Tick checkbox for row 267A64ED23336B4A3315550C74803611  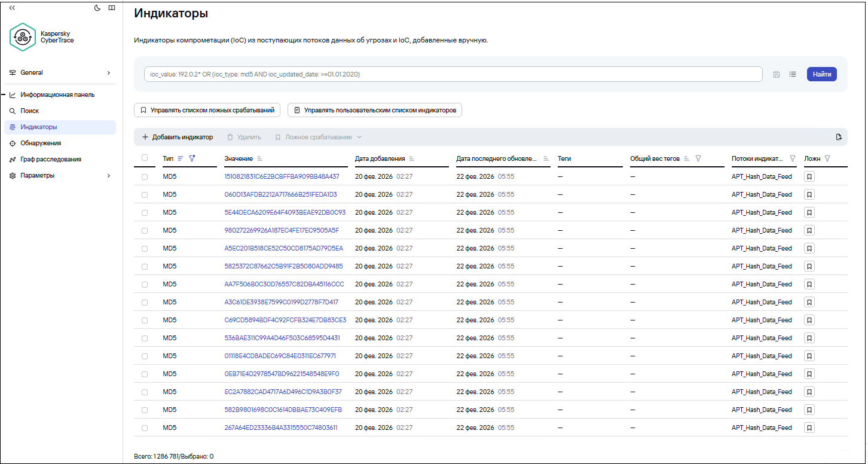145,428
